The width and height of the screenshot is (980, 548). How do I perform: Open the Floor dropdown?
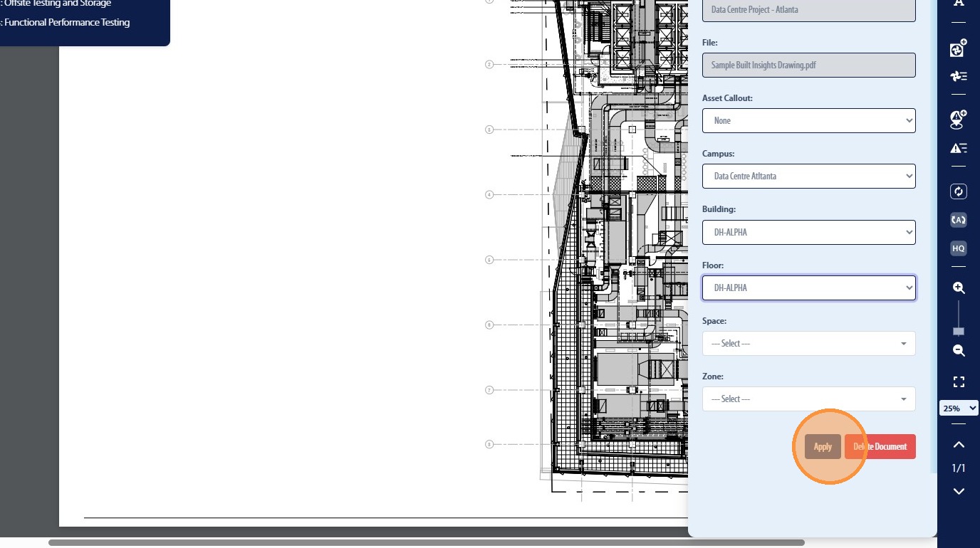click(809, 288)
